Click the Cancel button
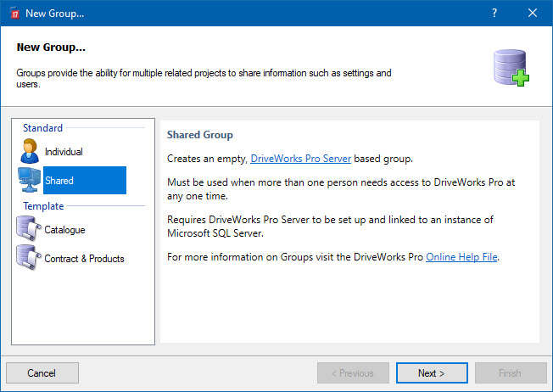This screenshot has width=553, height=392. tap(42, 373)
